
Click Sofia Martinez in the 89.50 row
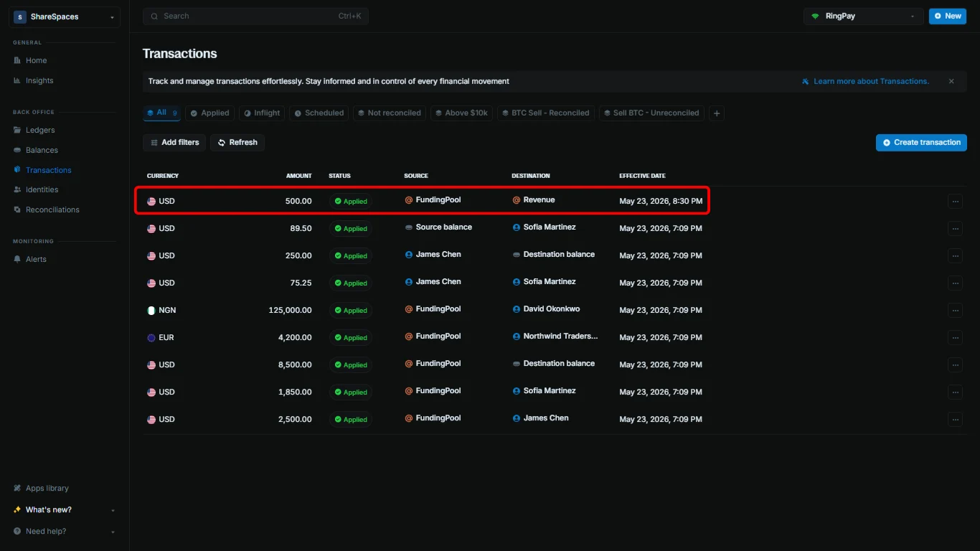pyautogui.click(x=544, y=227)
